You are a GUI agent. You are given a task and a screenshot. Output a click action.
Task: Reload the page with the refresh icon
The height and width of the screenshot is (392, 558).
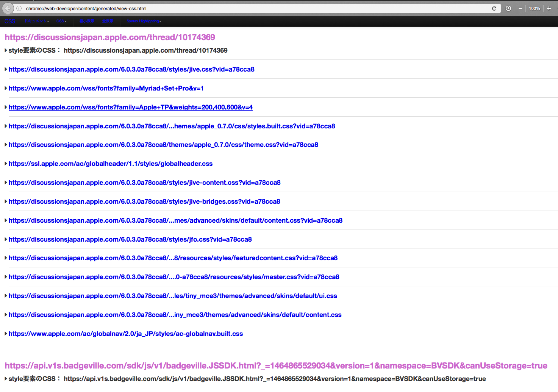point(494,8)
